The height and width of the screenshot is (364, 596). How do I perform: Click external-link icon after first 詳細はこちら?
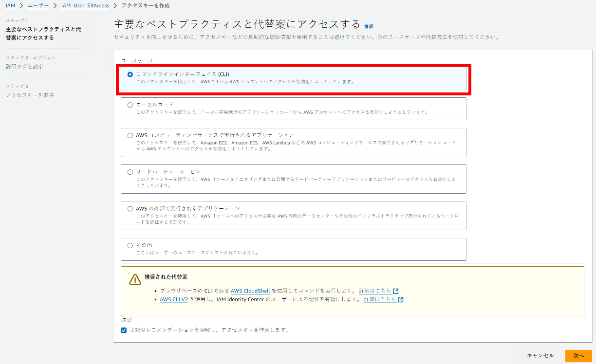tap(396, 290)
